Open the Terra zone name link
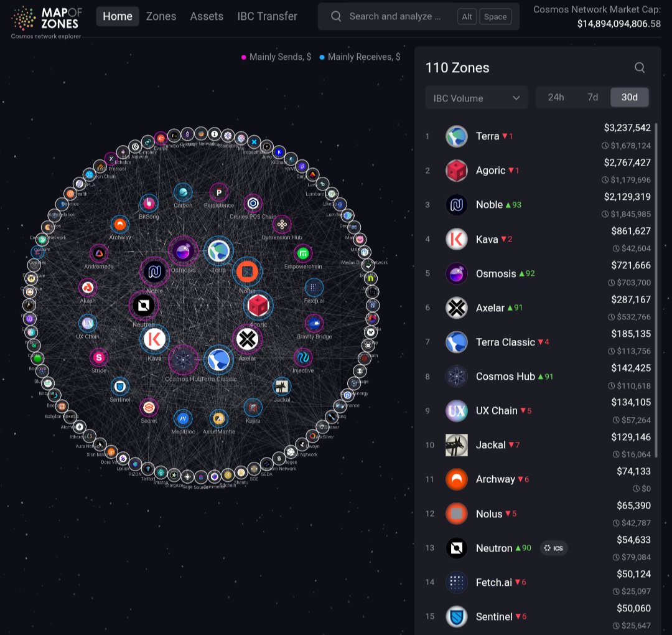The image size is (672, 635). pos(488,136)
